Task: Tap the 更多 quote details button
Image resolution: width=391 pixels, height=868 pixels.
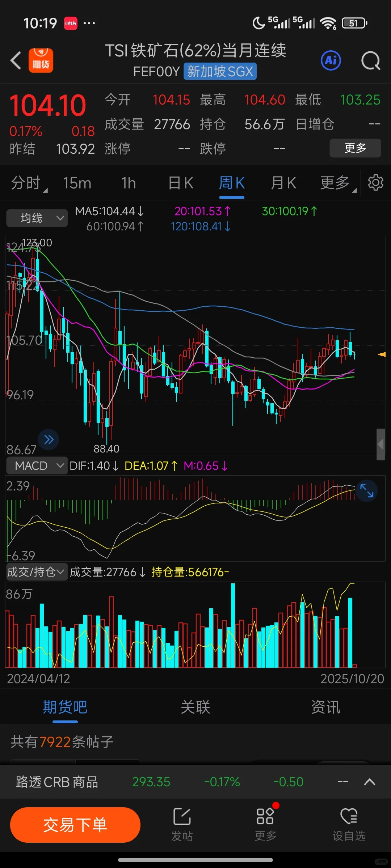Action: tap(355, 148)
